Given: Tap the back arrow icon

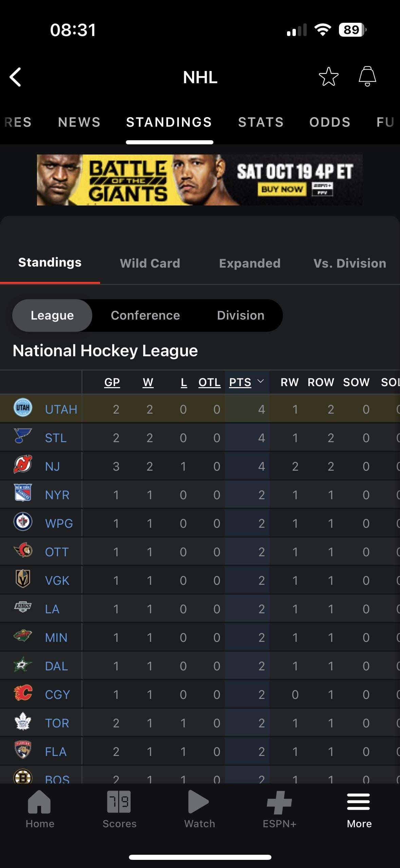Looking at the screenshot, I should coord(16,77).
